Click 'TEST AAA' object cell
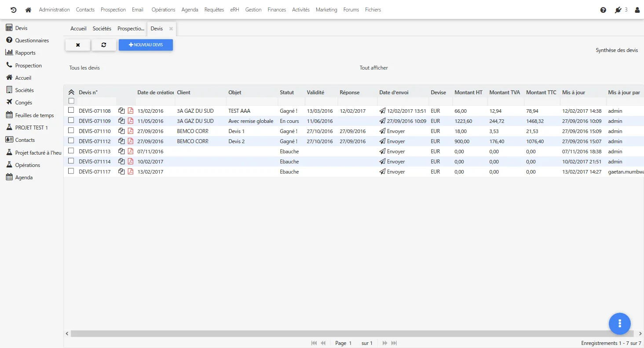 [239, 111]
